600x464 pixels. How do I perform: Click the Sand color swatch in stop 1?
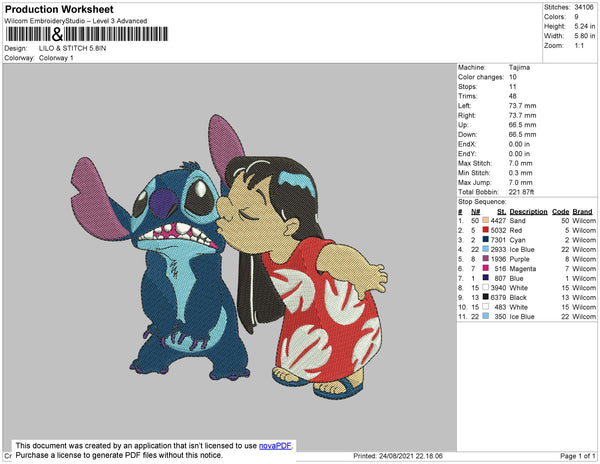click(x=485, y=221)
